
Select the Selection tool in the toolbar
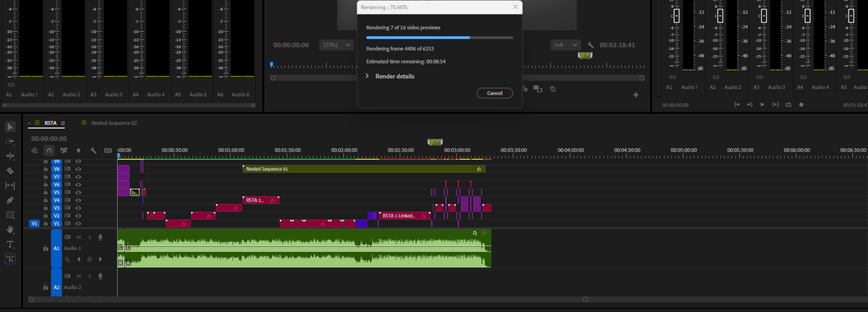(10, 127)
